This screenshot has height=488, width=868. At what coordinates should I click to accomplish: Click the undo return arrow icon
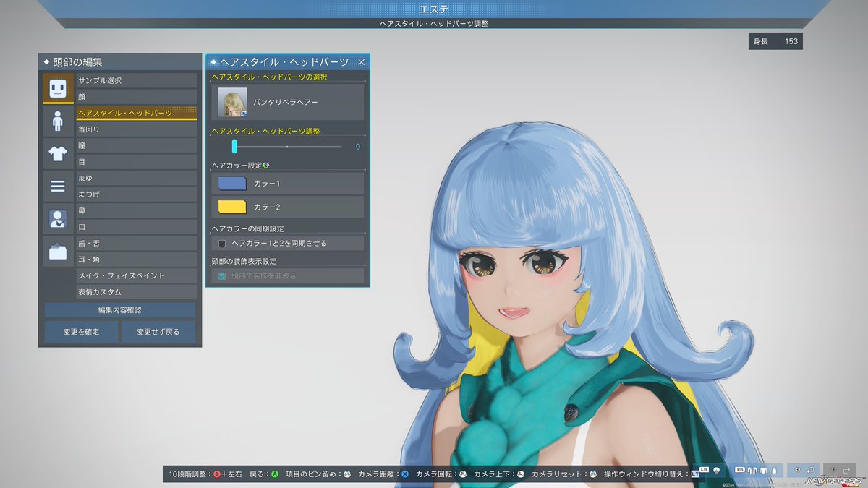tap(811, 471)
